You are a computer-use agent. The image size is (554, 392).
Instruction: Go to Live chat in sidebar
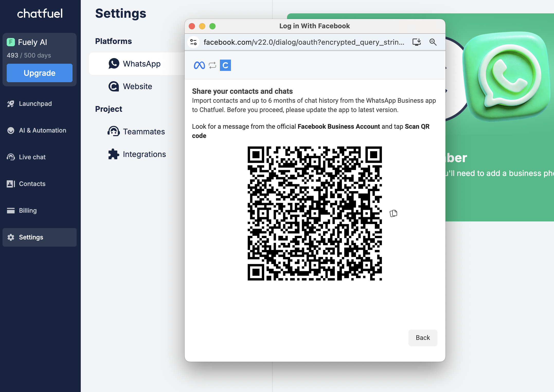click(x=32, y=157)
